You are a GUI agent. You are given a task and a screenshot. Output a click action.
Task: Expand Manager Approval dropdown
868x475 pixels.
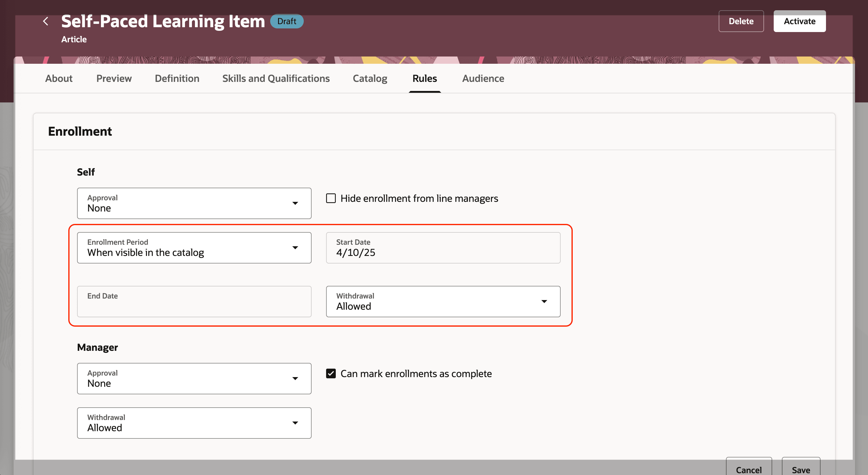point(295,378)
